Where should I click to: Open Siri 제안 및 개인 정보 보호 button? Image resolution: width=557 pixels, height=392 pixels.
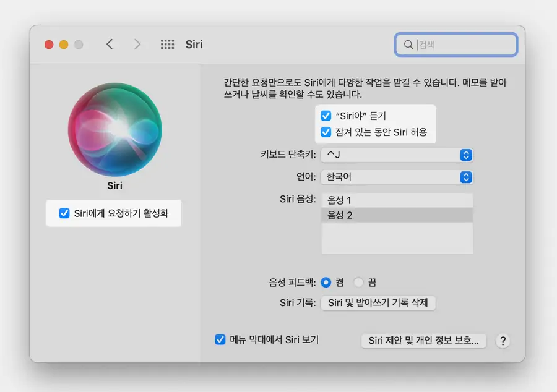click(423, 341)
